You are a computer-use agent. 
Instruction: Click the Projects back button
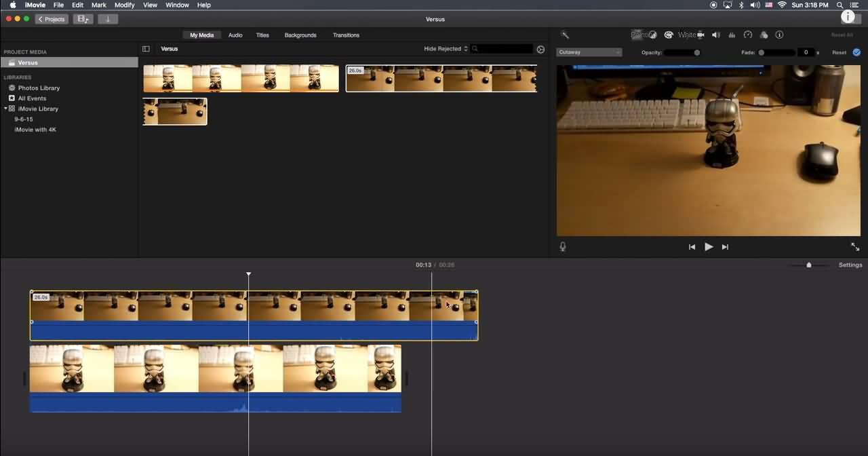51,19
